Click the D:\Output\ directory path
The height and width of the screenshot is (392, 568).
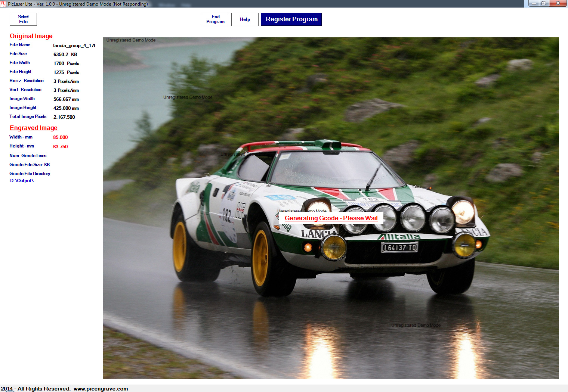coord(22,181)
